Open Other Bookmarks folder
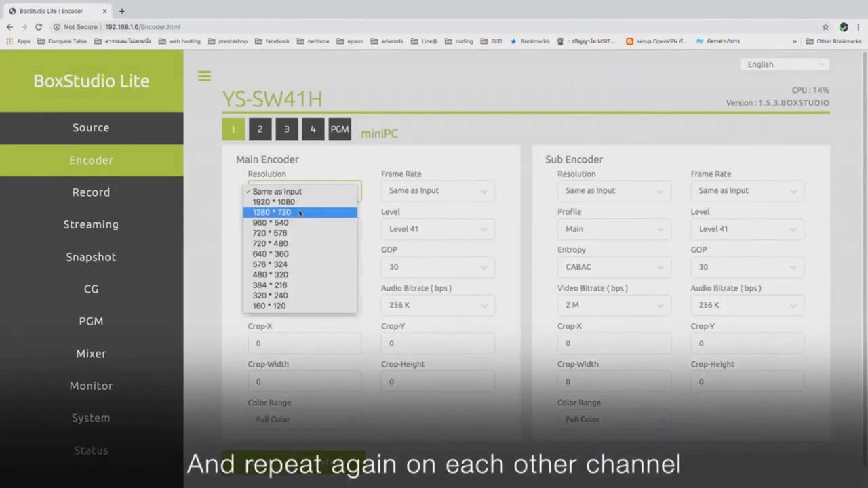This screenshot has width=868, height=488. (833, 41)
